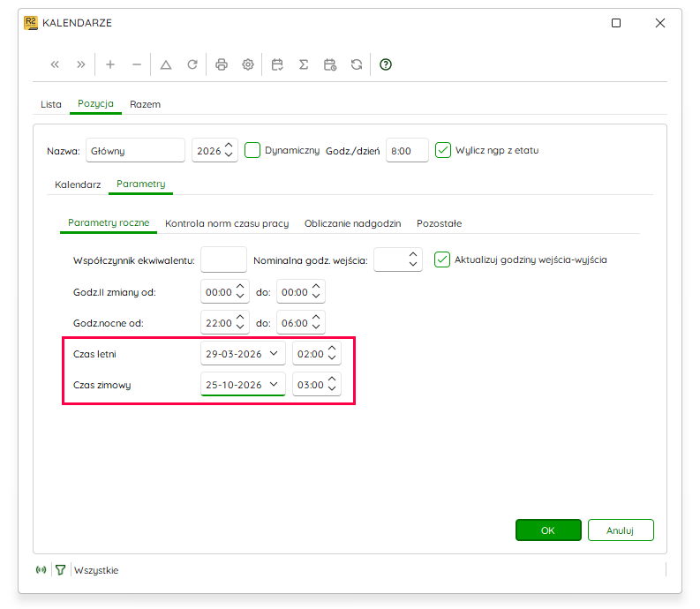The height and width of the screenshot is (609, 700).
Task: Select the Pozycja tab
Action: point(95,103)
